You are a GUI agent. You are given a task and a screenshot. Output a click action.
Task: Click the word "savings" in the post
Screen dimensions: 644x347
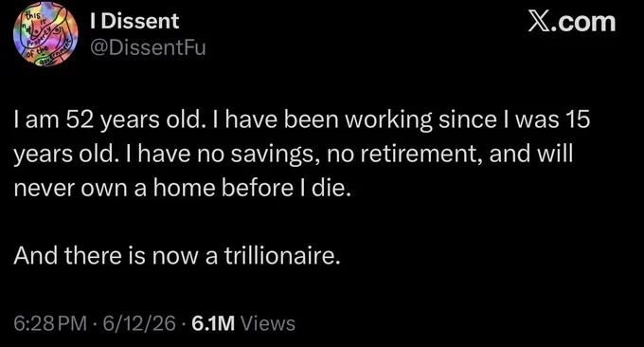click(x=276, y=155)
